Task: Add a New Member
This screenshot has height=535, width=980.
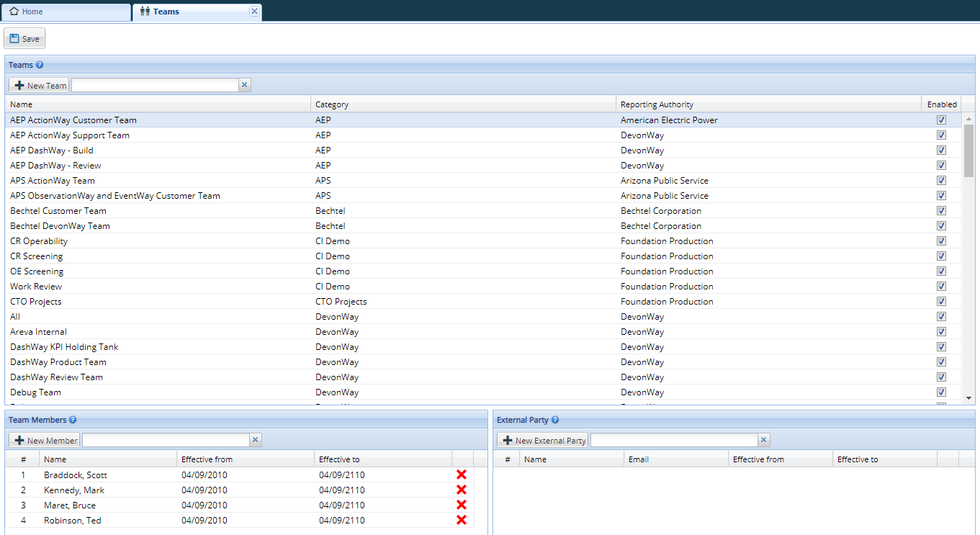Action: click(45, 440)
